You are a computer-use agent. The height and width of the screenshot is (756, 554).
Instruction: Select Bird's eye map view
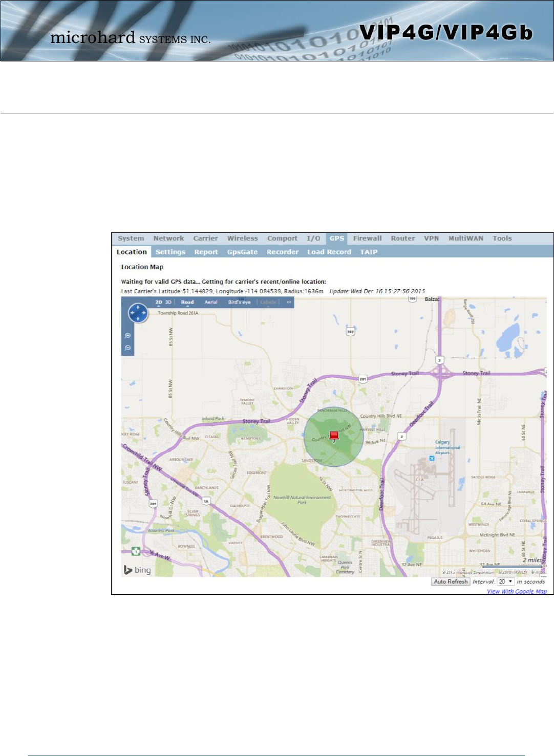point(239,302)
